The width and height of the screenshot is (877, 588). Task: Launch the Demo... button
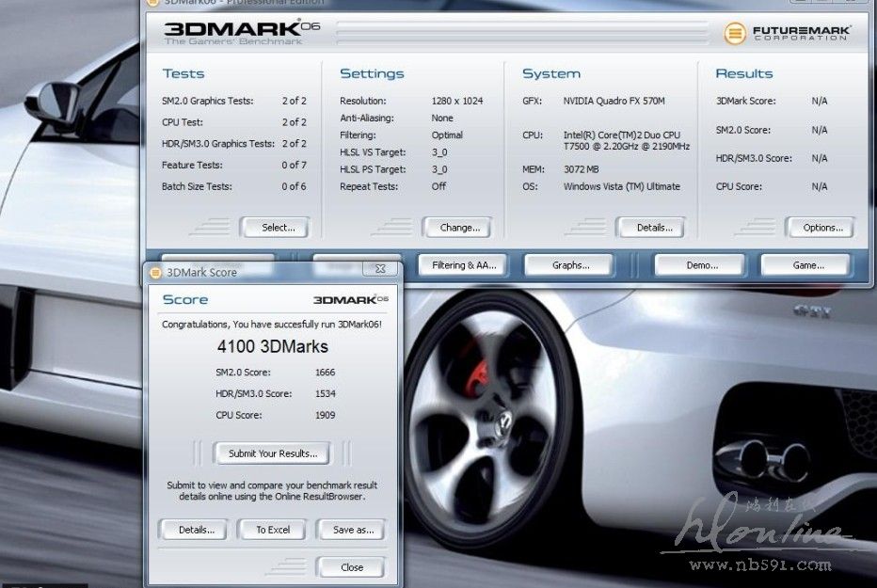701,265
